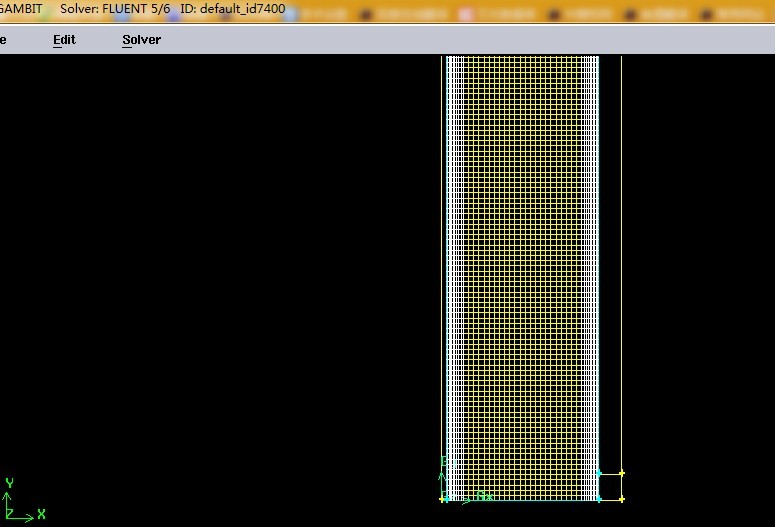The height and width of the screenshot is (527, 775).
Task: Select the upper yellow vertex on right edge
Action: click(622, 473)
